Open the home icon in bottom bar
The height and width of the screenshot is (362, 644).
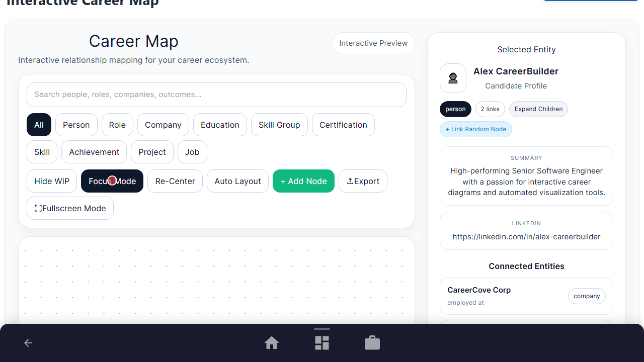tap(272, 343)
